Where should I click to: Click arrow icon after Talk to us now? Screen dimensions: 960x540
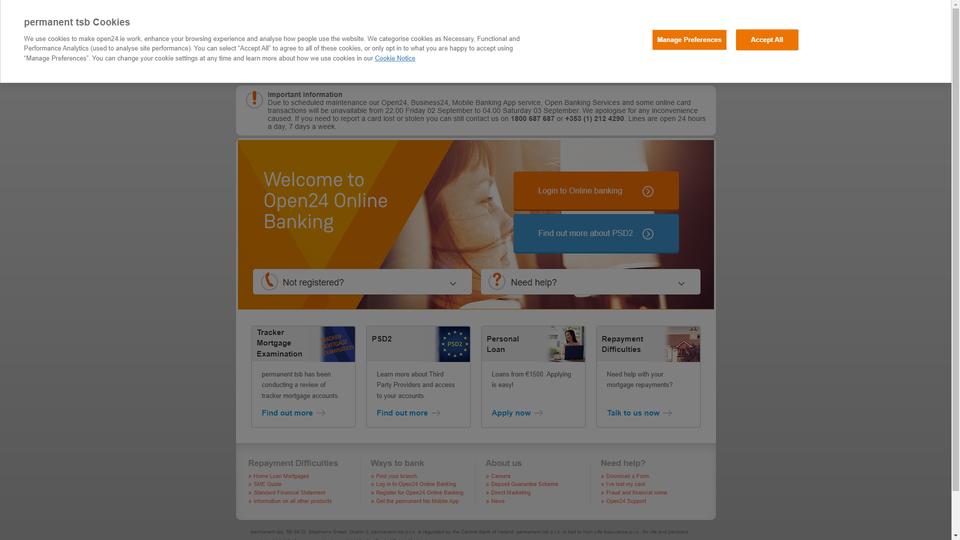[x=667, y=413]
